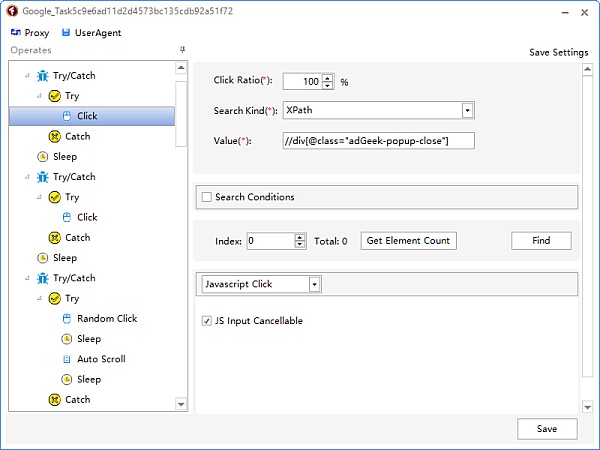Select the Auto Scroll item icon
Screen dimensions: 600x450
(67, 359)
